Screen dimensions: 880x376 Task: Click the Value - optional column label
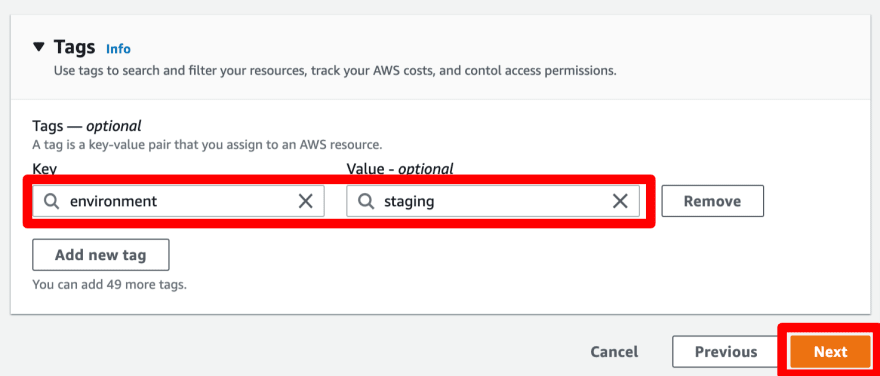pos(400,169)
